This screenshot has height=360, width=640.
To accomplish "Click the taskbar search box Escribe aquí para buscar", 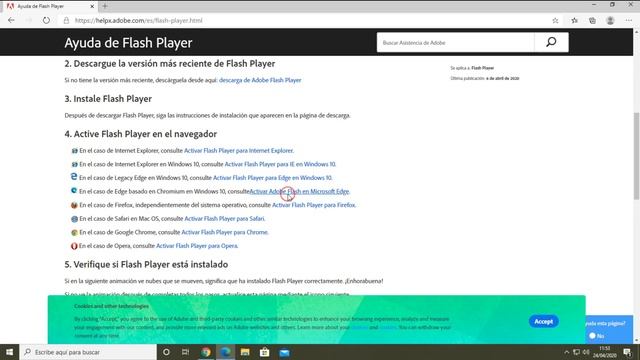I will pos(88,352).
